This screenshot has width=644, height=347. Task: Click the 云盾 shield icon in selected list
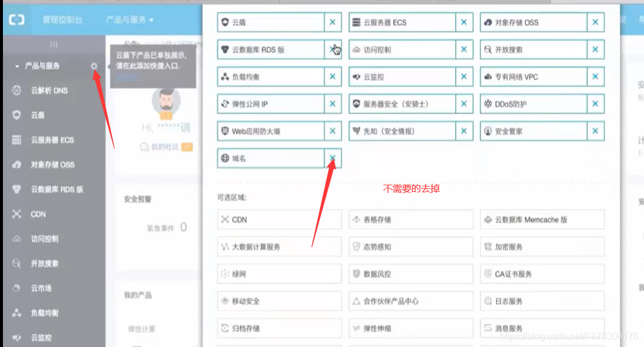225,22
